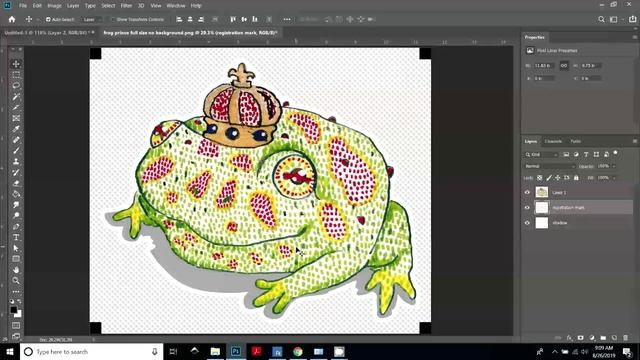This screenshot has width=640, height=360.
Task: Open the Edit Toolbar three-dots button
Action: click(16, 291)
